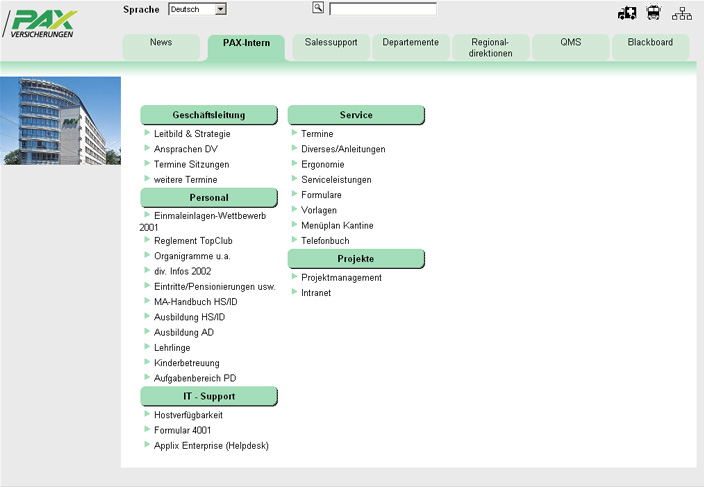The height and width of the screenshot is (487, 704).
Task: Open the Lehrlinge link
Action: (172, 347)
